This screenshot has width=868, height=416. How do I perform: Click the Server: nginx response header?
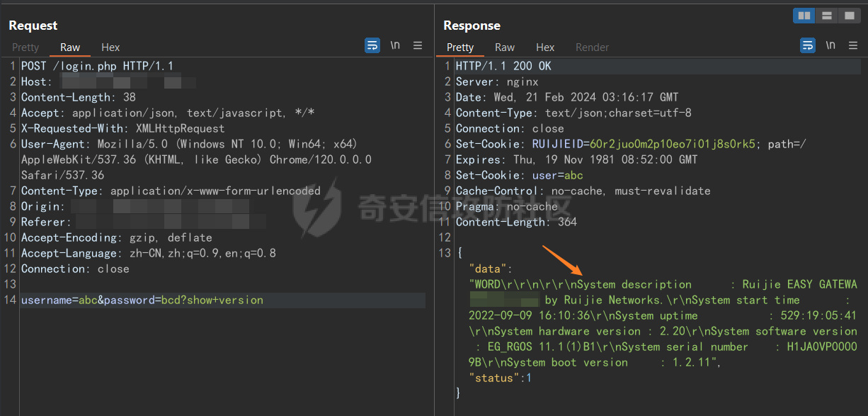(x=497, y=81)
